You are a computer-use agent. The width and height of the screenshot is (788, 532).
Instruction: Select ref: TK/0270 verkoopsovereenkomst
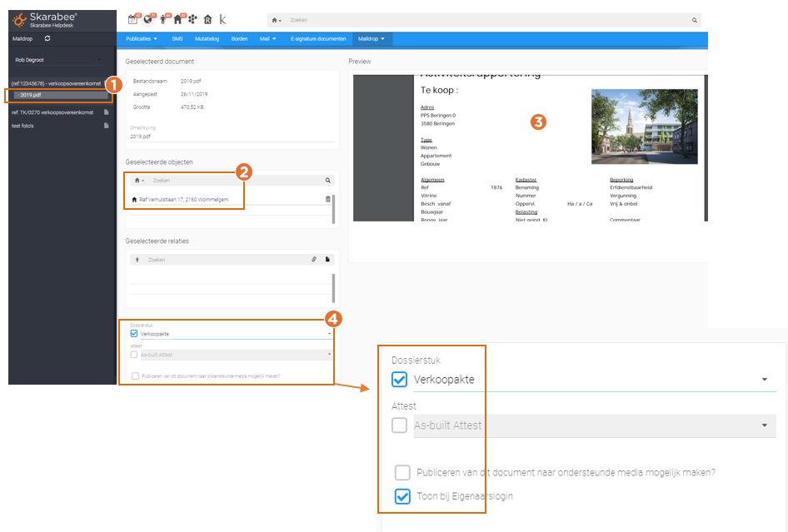52,112
